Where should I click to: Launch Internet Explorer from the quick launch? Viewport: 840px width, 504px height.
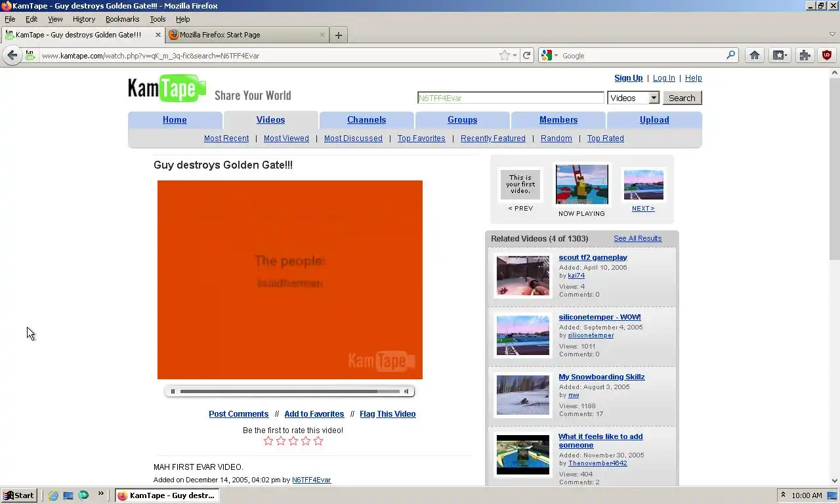click(53, 495)
